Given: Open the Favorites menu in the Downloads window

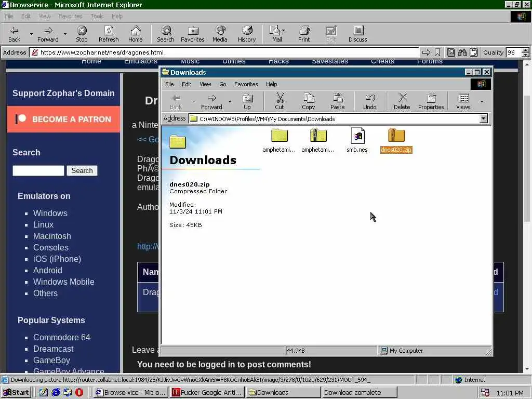Looking at the screenshot, I should 246,84.
